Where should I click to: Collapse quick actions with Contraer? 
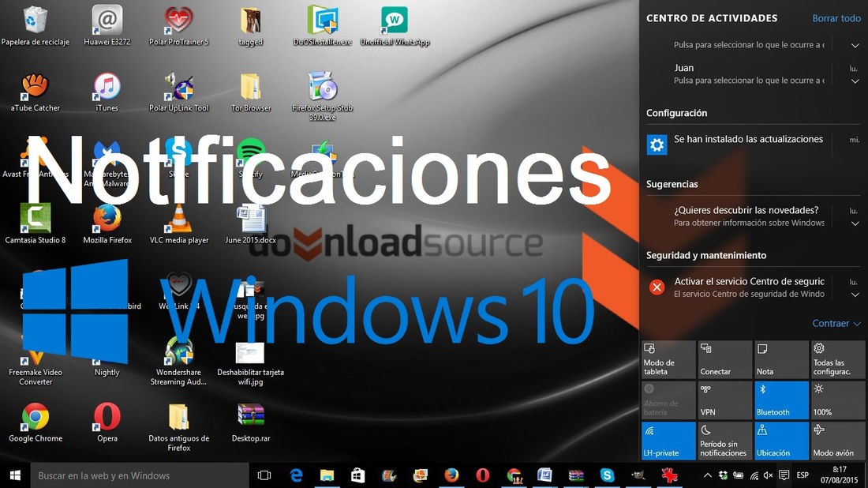coord(836,324)
